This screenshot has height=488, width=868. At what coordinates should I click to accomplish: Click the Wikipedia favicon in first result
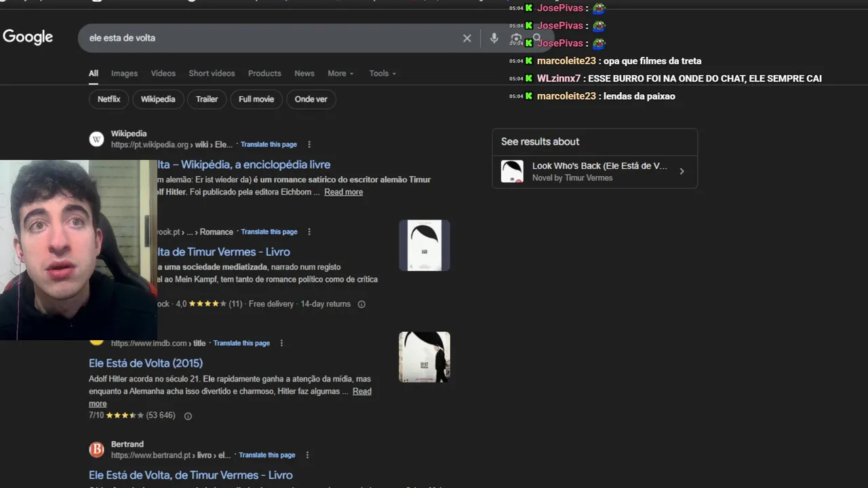tap(97, 139)
